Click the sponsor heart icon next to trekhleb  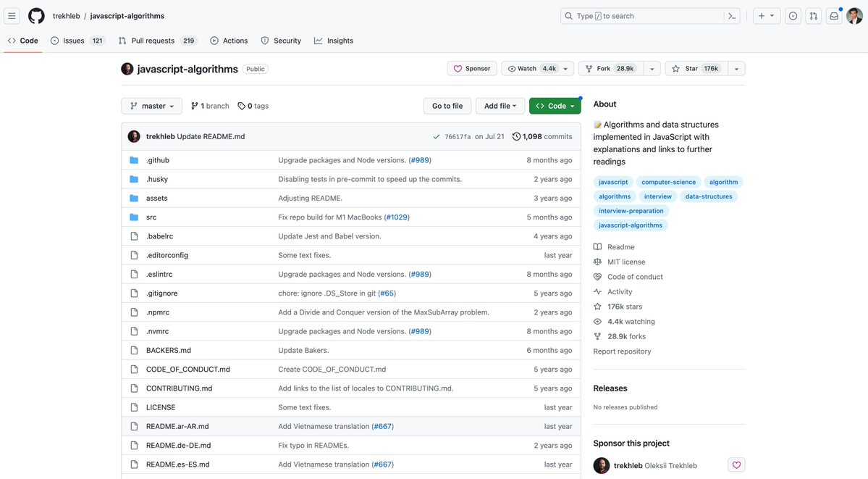click(736, 465)
